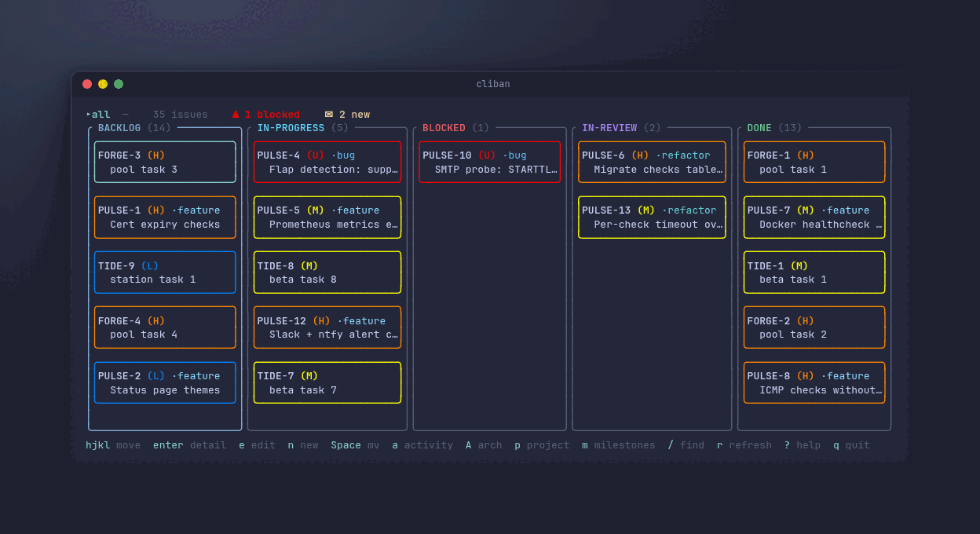
Task: Click the m milestones shortcut
Action: [619, 445]
